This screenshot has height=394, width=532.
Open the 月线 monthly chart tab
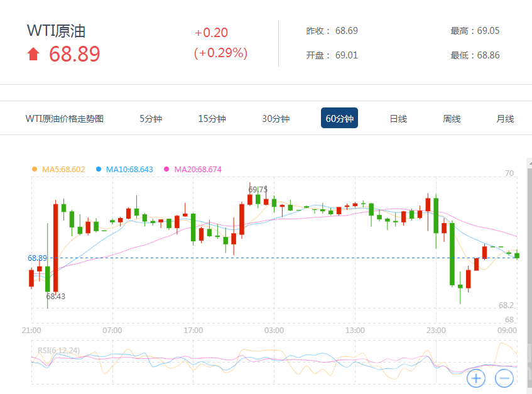[x=505, y=119]
